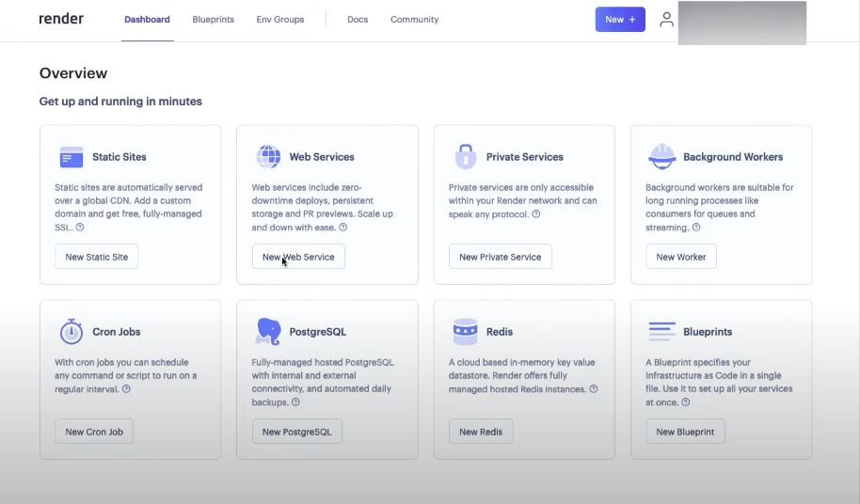Open help icon after Web Services description
The width and height of the screenshot is (860, 504).
[342, 227]
